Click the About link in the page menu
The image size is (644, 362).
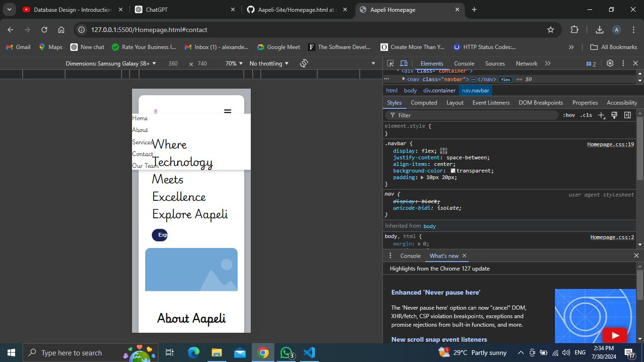[x=140, y=130]
